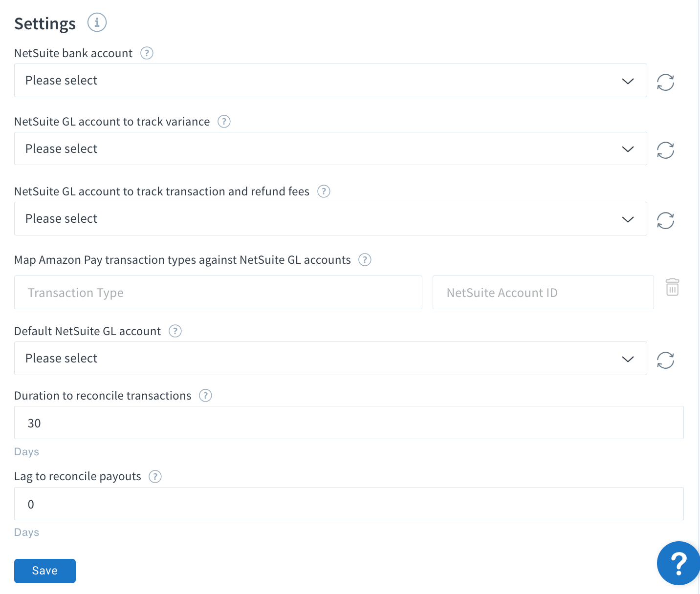Show help for transaction and refund fees account
700x594 pixels.
pyautogui.click(x=324, y=191)
